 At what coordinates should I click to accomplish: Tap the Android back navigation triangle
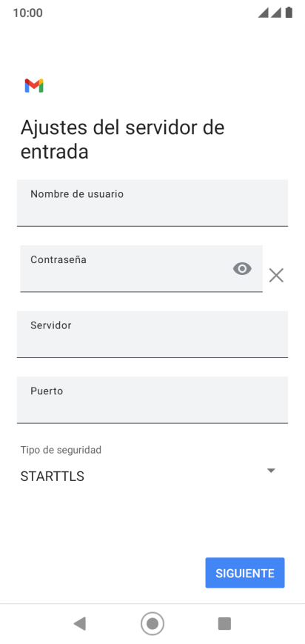(x=79, y=623)
